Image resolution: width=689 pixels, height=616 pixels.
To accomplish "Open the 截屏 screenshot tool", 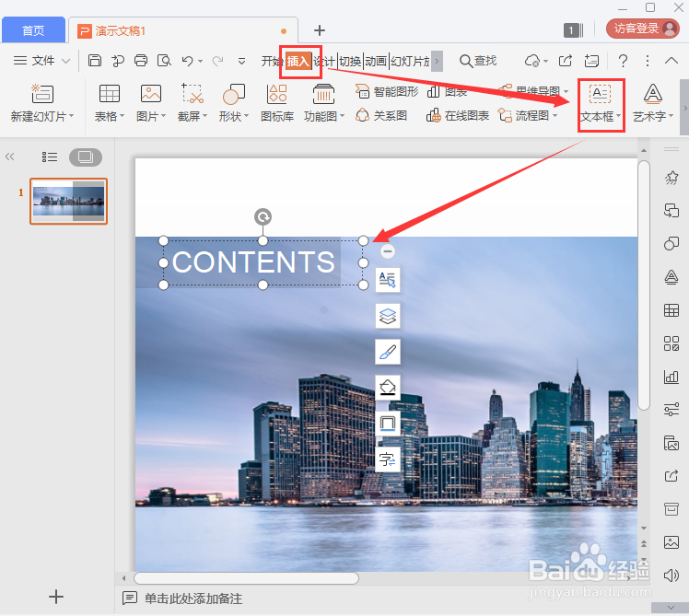I will click(x=192, y=103).
